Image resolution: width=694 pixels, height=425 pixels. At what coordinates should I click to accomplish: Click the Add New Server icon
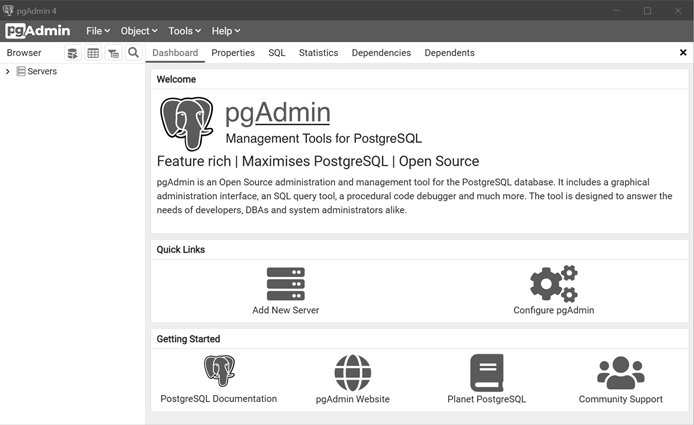click(x=285, y=284)
